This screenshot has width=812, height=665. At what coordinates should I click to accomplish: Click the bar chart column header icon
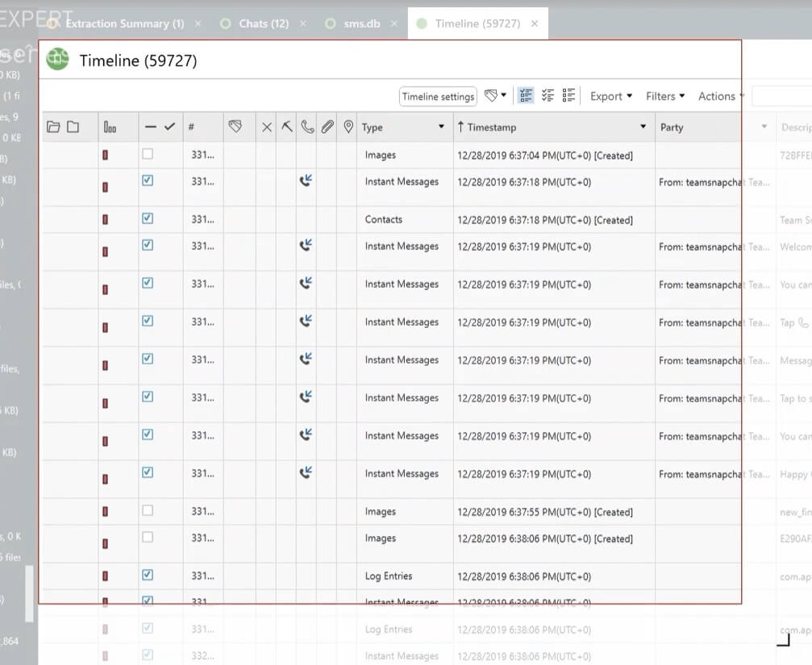110,127
